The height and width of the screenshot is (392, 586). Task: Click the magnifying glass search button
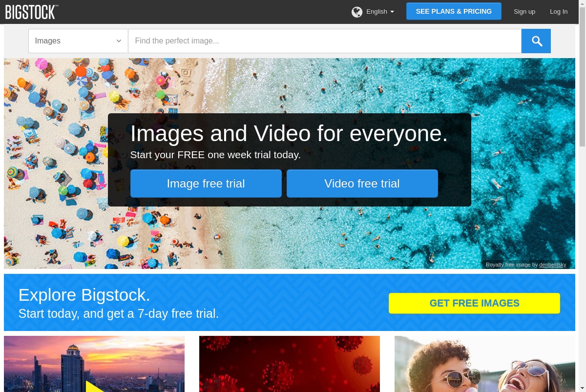tap(536, 41)
